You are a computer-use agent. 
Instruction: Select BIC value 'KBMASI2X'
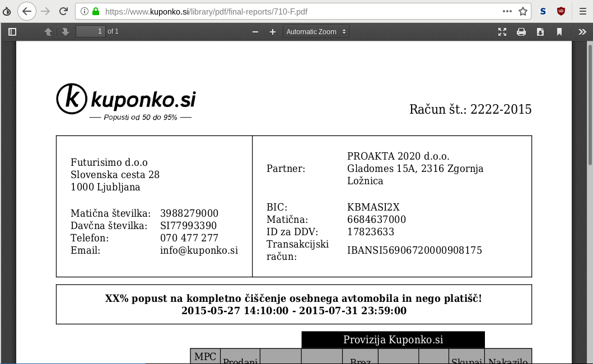point(373,207)
